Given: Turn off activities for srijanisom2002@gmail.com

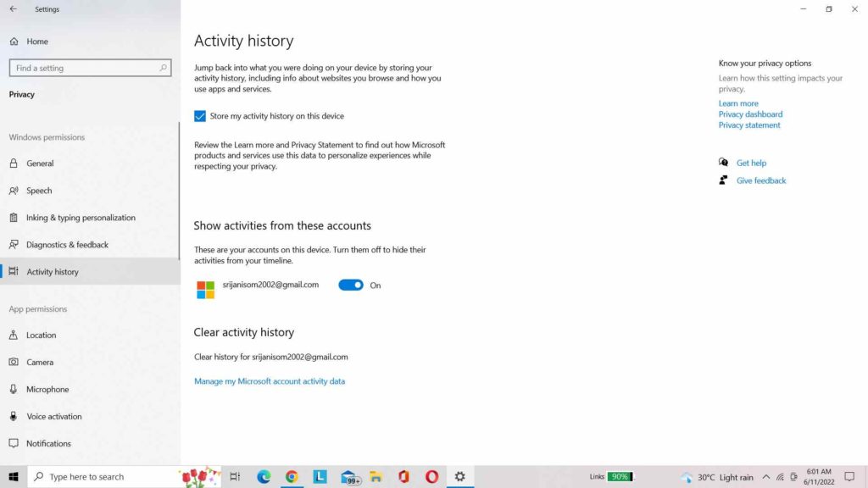Looking at the screenshot, I should click(350, 285).
